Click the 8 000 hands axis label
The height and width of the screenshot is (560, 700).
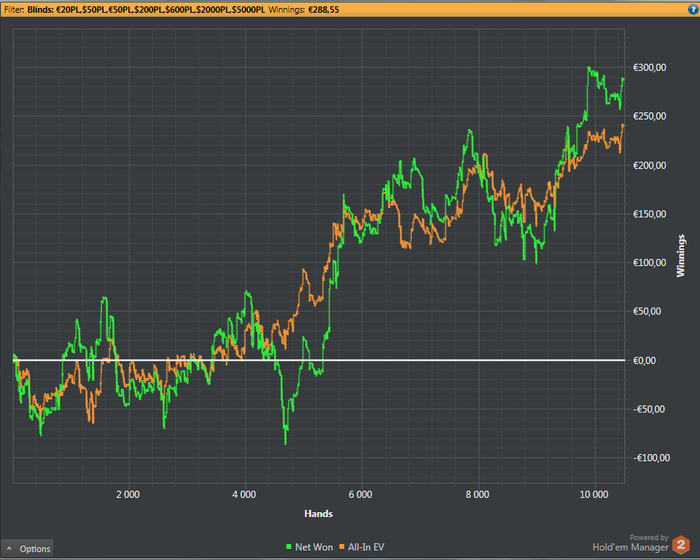(477, 494)
